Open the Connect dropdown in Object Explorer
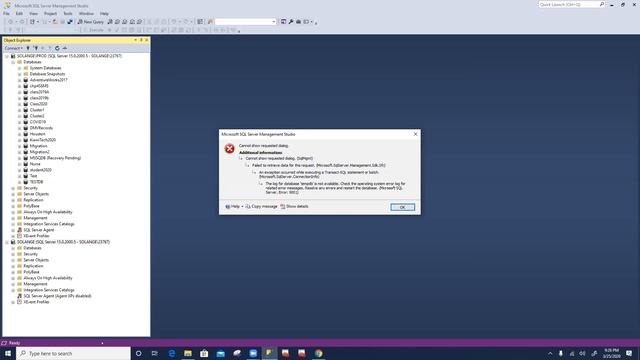This screenshot has height=360, width=640. tap(13, 48)
